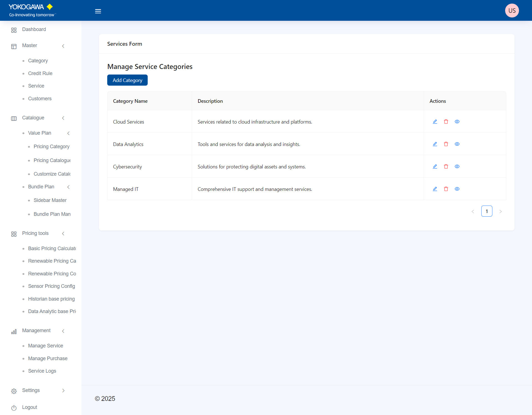Click next page arrow in pagination
Viewport: 532px width, 415px height.
500,211
